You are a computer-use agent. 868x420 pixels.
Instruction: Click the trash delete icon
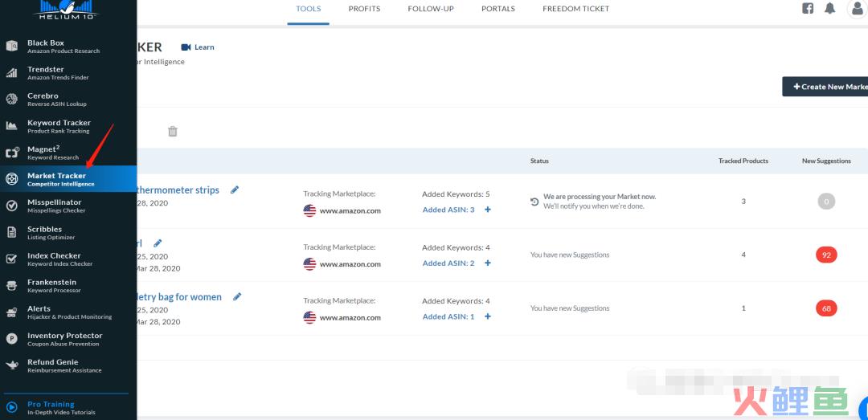[173, 131]
